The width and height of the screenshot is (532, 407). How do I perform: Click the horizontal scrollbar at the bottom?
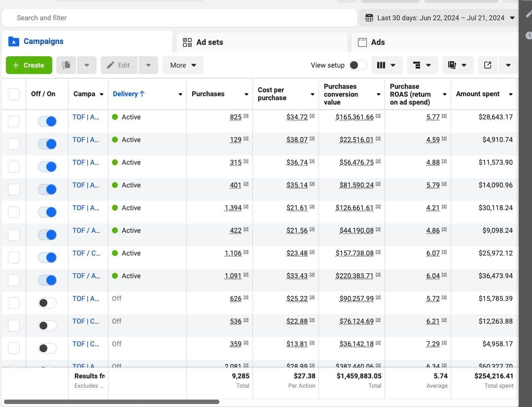pos(111,402)
